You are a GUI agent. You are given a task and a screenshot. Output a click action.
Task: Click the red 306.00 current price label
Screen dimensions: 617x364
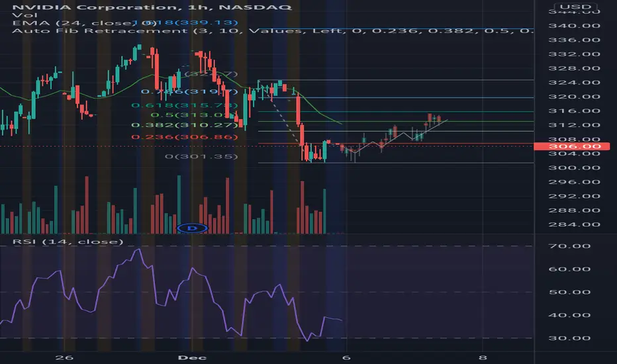coord(571,146)
